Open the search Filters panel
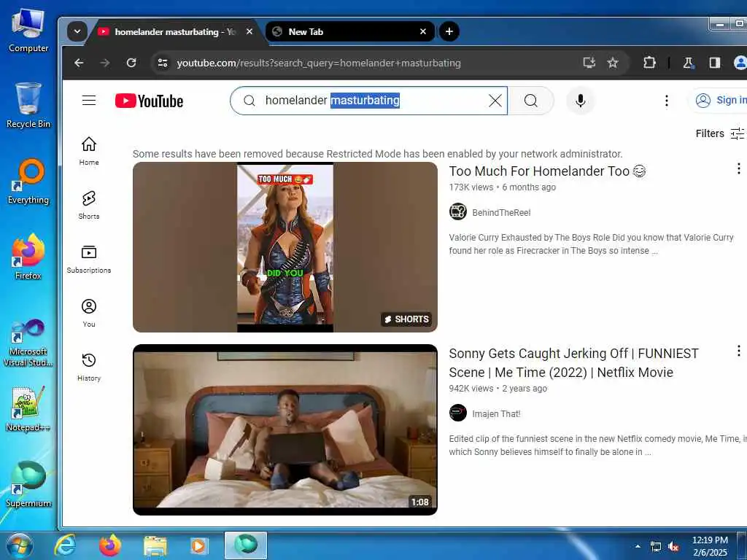Viewport: 747px width, 560px height. tap(719, 133)
